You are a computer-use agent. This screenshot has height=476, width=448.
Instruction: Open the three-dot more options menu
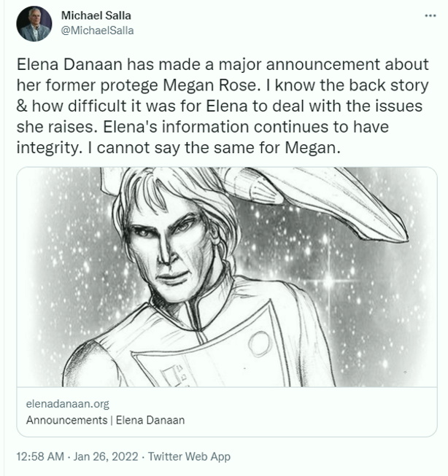point(431,15)
